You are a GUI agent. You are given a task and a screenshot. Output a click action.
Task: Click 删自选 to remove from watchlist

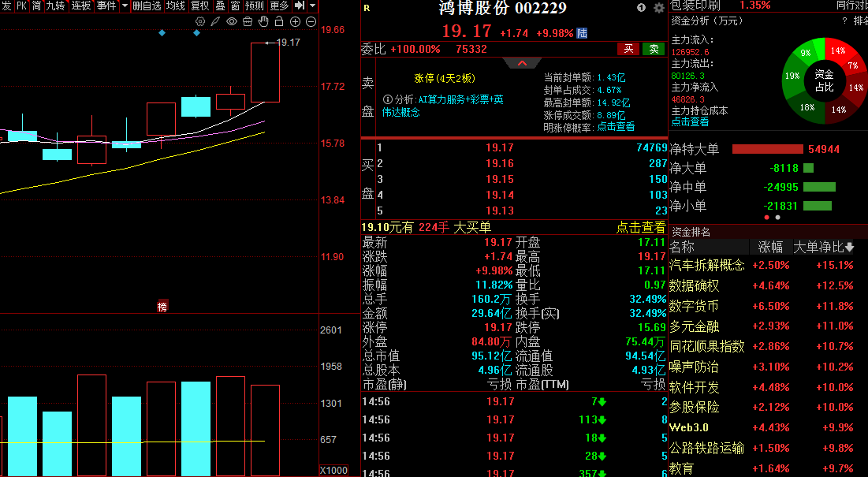pyautogui.click(x=147, y=6)
